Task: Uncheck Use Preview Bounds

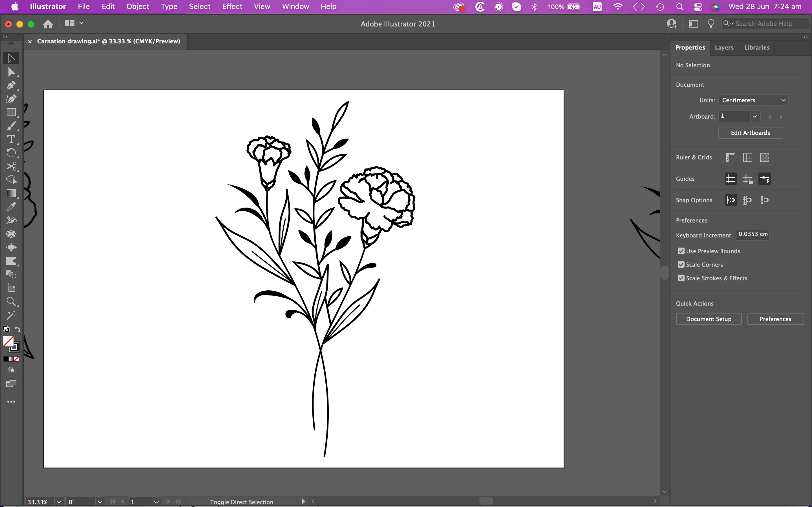Action: [681, 251]
